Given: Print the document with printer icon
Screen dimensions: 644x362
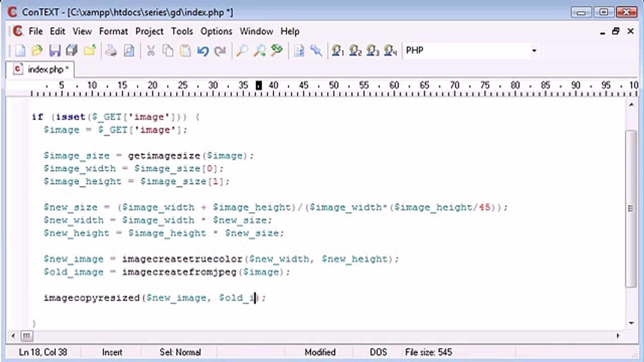Looking at the screenshot, I should click(x=111, y=50).
